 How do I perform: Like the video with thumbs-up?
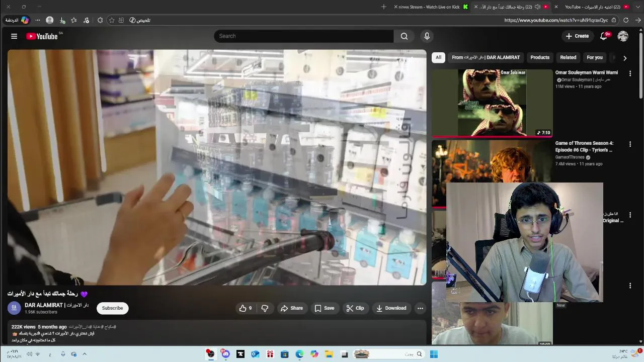[246, 308]
